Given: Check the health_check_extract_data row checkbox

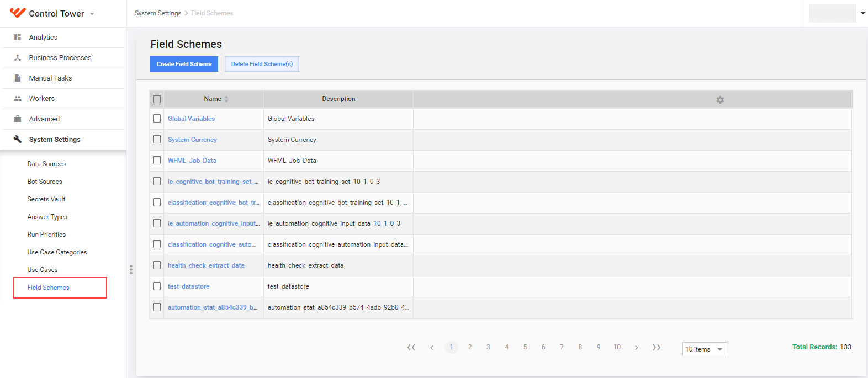Looking at the screenshot, I should [x=157, y=265].
